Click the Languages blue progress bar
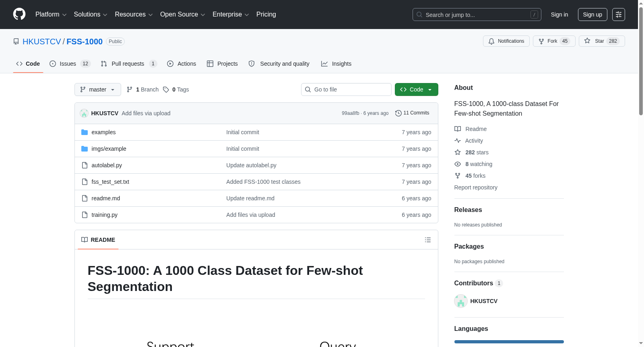The height and width of the screenshot is (347, 644). tap(509, 342)
